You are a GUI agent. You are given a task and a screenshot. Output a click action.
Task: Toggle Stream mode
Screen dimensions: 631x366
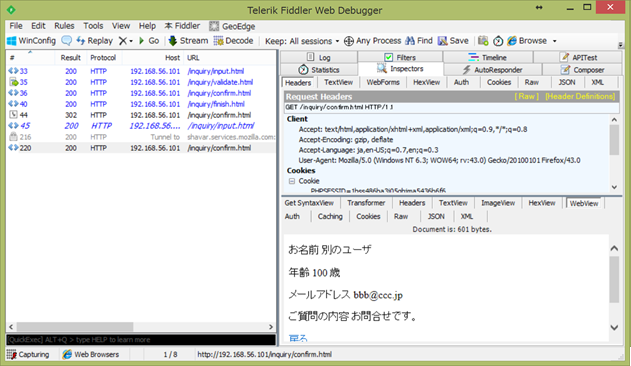188,41
